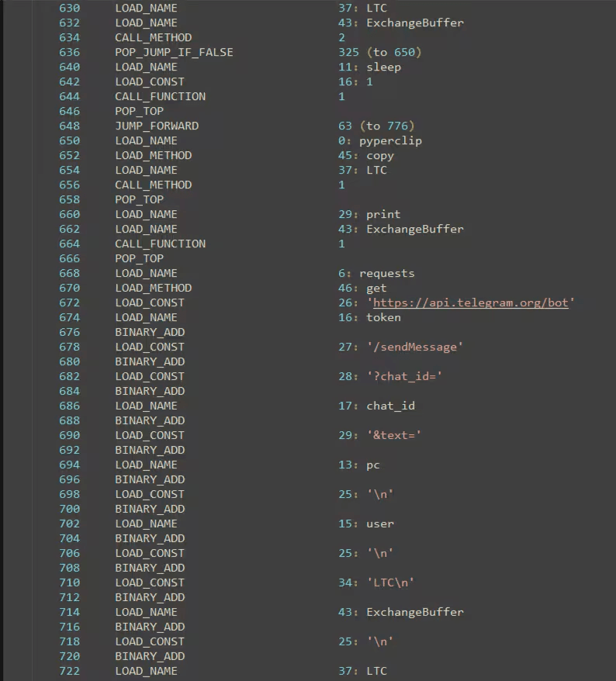The height and width of the screenshot is (681, 616).
Task: Click bytecode offset number 688
Action: 70,420
